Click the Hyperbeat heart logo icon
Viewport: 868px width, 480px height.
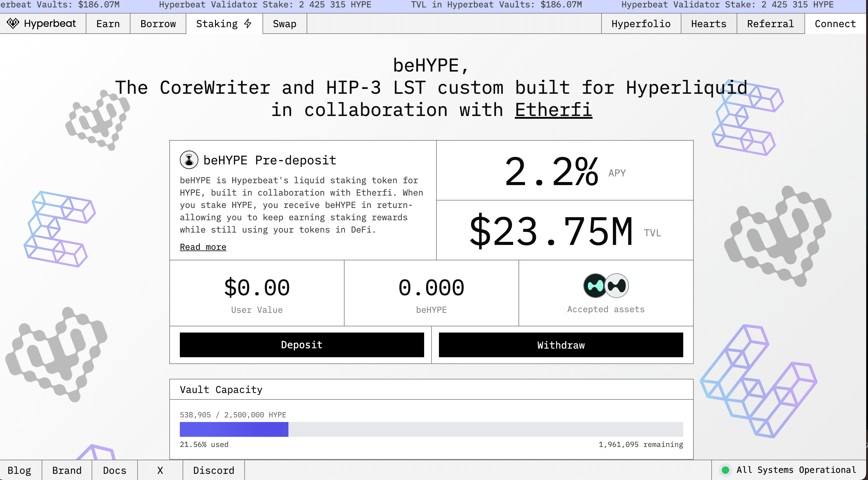13,23
